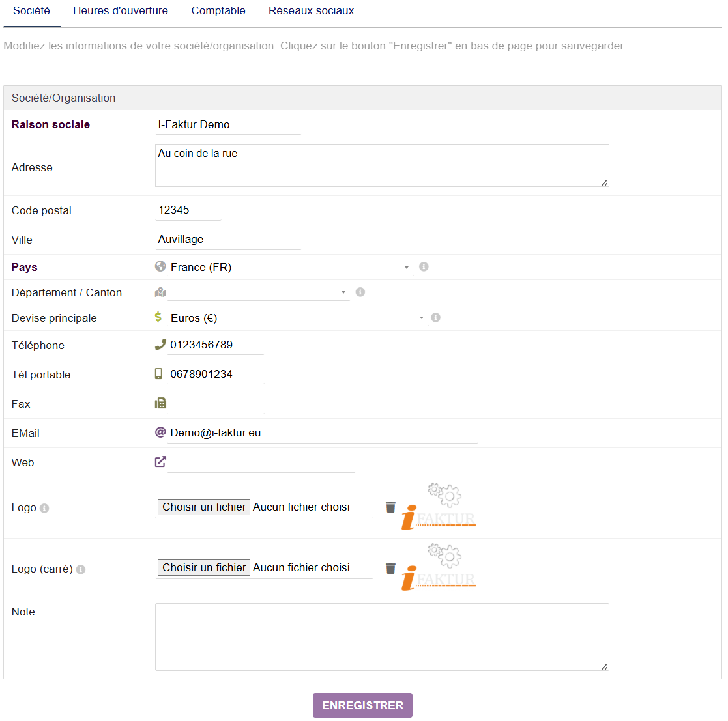The image size is (728, 721).
Task: Click Choisir un fichier for Logo
Action: [204, 507]
